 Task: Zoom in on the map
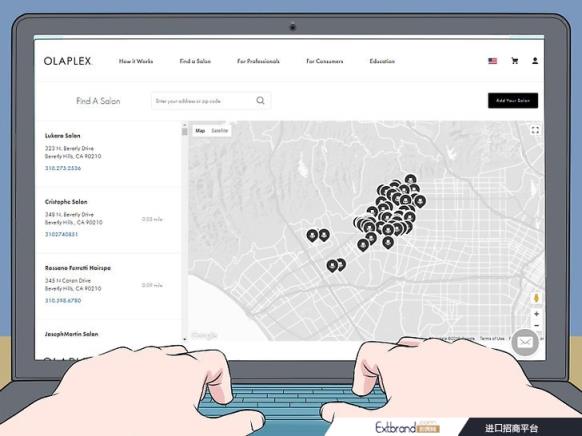536,314
